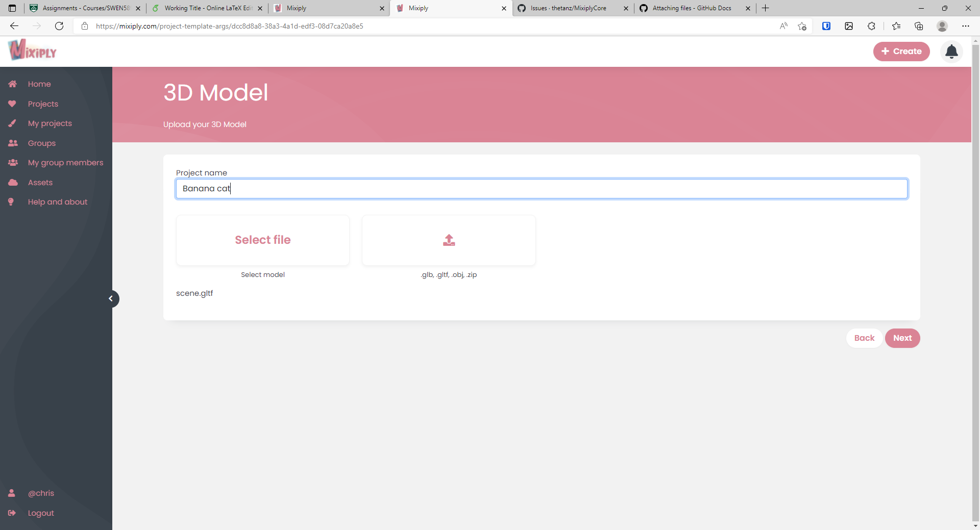Click the Next button
Viewport: 980px width, 530px height.
902,338
